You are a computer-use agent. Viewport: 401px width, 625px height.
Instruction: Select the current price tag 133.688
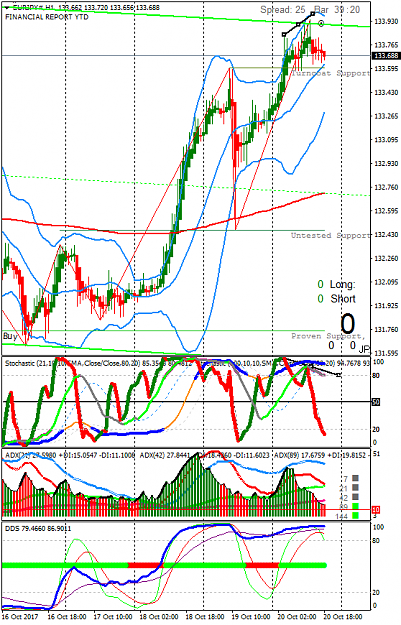pos(385,55)
